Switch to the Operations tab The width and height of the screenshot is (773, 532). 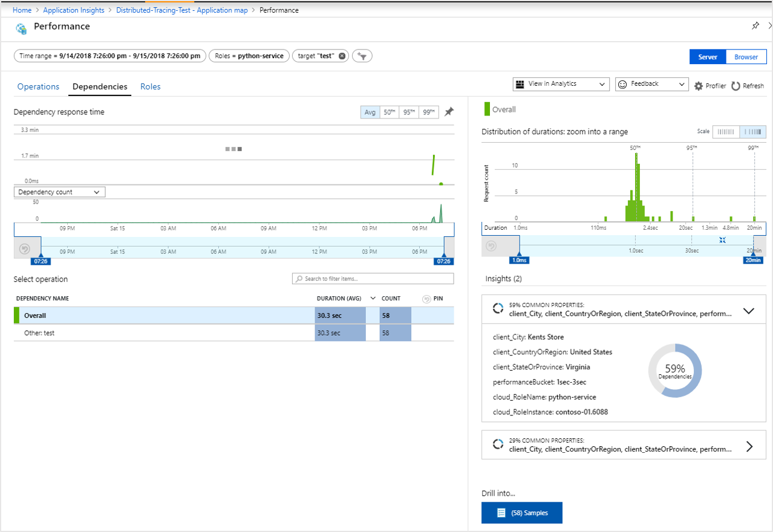click(x=38, y=86)
